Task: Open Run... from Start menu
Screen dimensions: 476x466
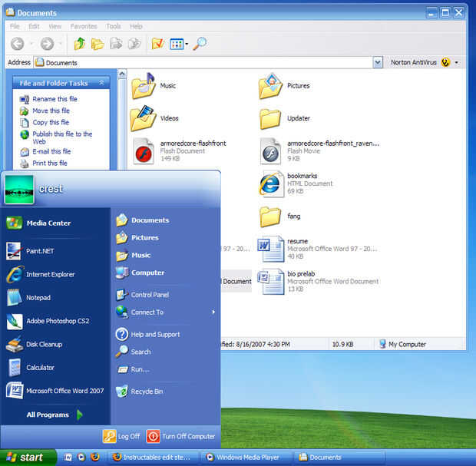Action: [133, 369]
